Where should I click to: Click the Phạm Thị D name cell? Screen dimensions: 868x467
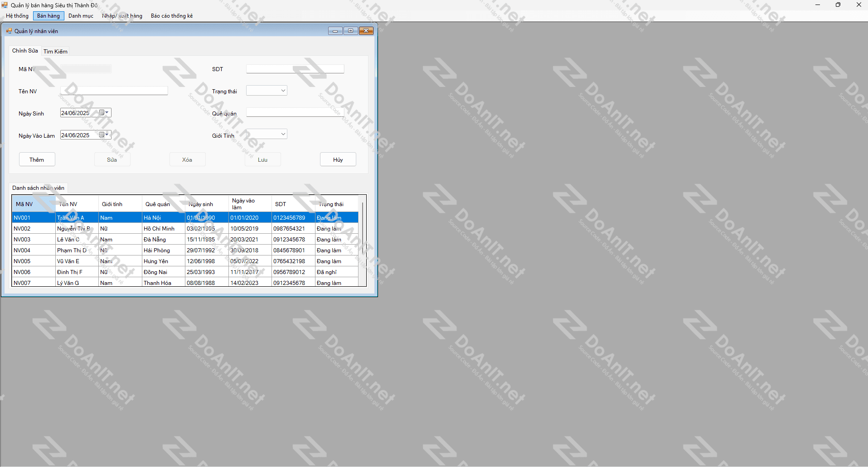(77, 250)
